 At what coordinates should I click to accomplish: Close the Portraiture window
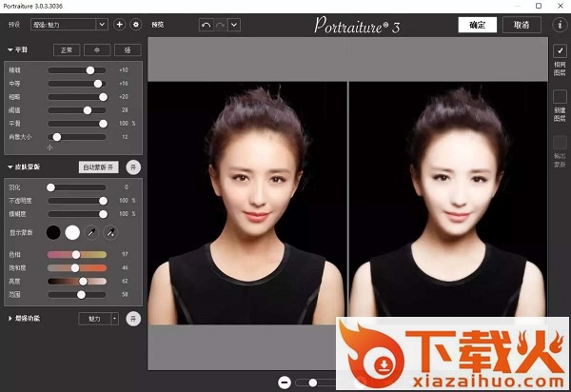pos(561,6)
